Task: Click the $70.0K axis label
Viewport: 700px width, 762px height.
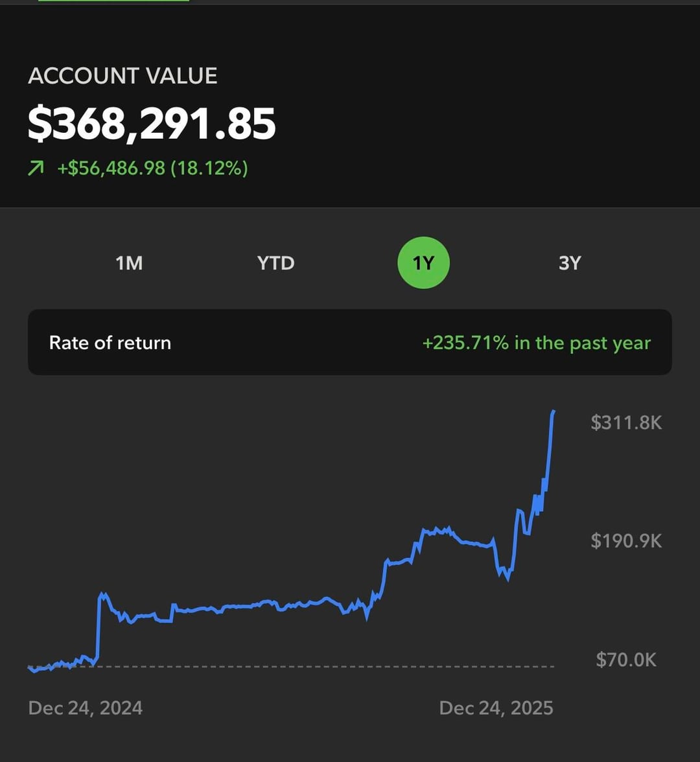Action: 626,660
